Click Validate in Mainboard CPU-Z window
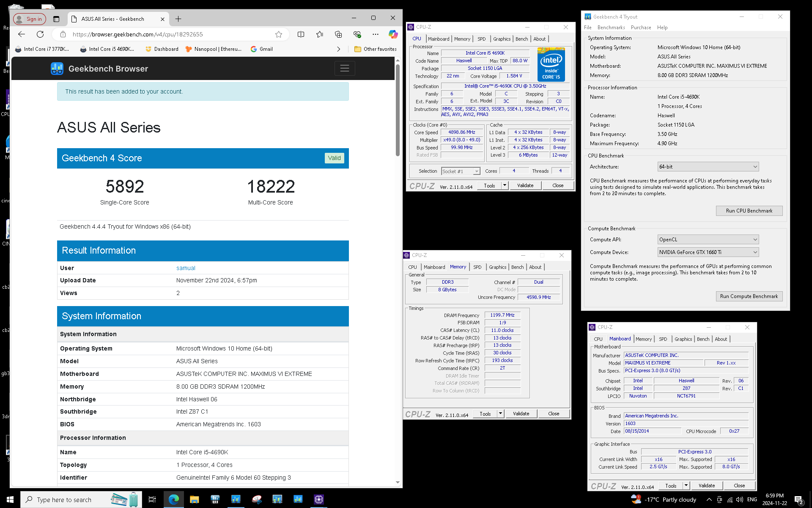Screen dimensions: 812x508 tap(707, 486)
